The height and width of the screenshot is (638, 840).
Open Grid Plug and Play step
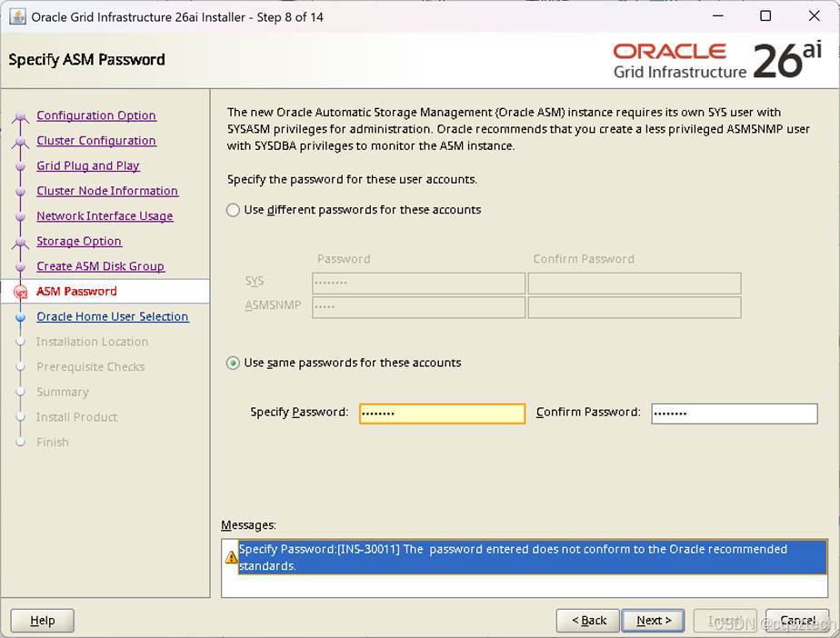point(88,166)
